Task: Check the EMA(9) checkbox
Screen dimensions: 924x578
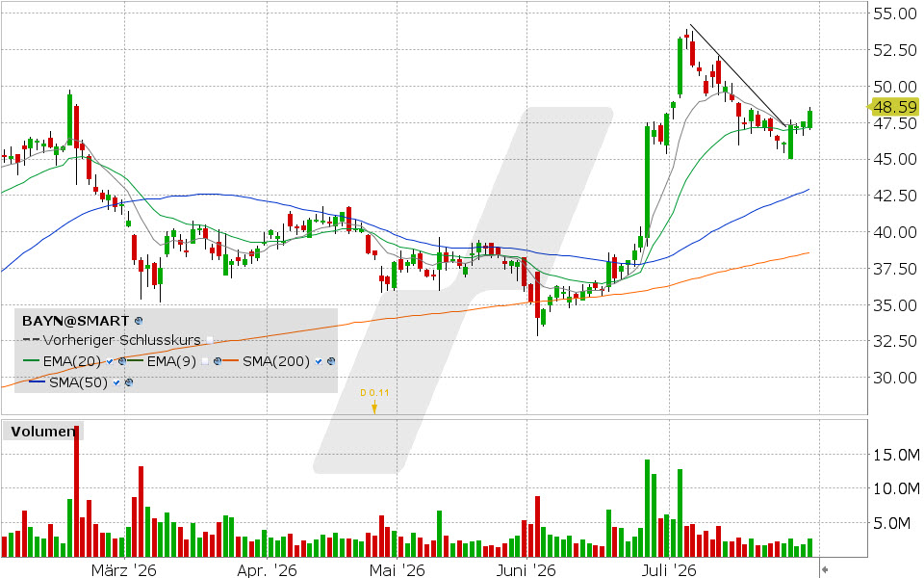Action: point(204,361)
